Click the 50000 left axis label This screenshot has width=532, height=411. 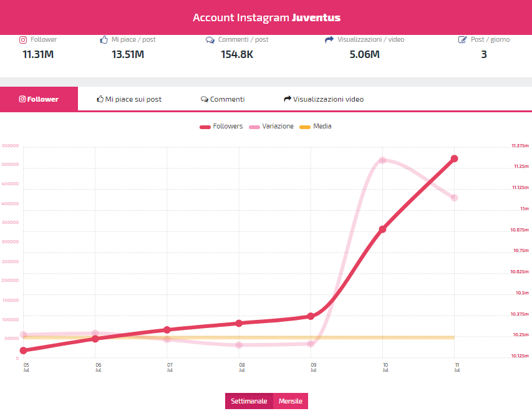[11, 339]
